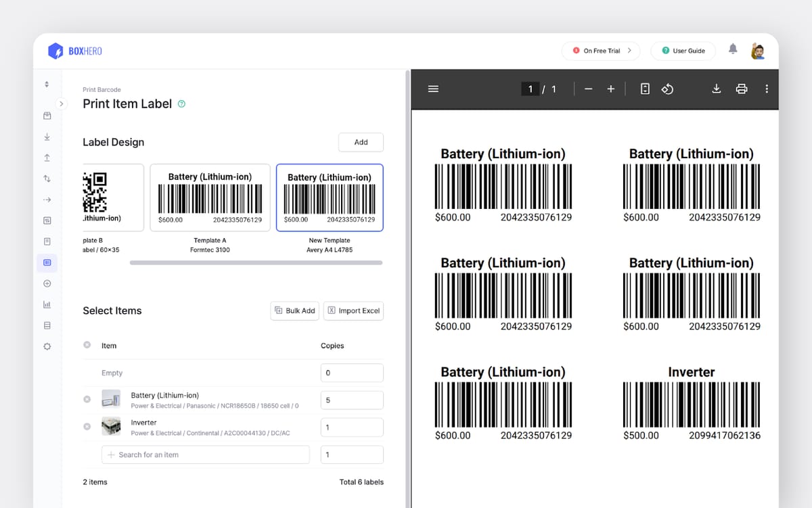Click barcode number 2099417062136 in preview
This screenshot has height=508, width=812.
coord(725,435)
